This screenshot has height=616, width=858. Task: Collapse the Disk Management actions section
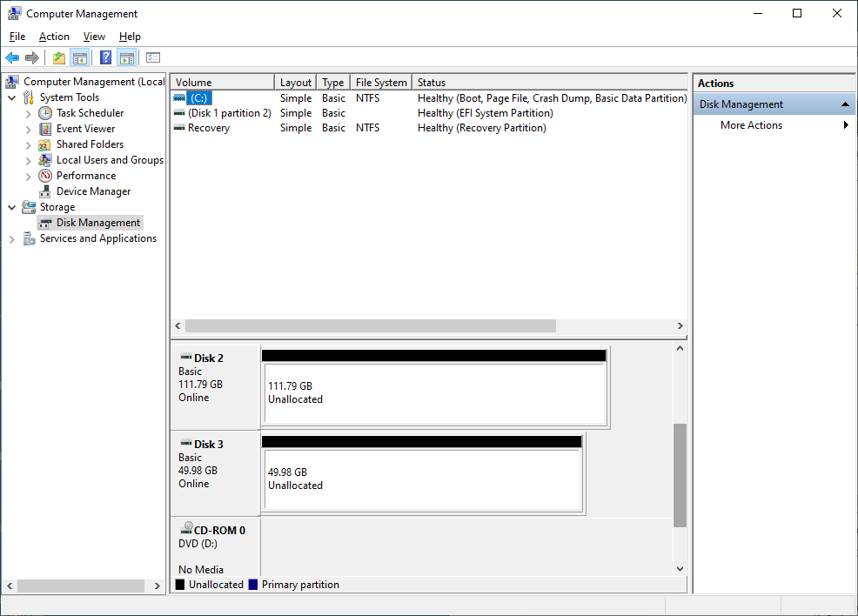point(845,104)
